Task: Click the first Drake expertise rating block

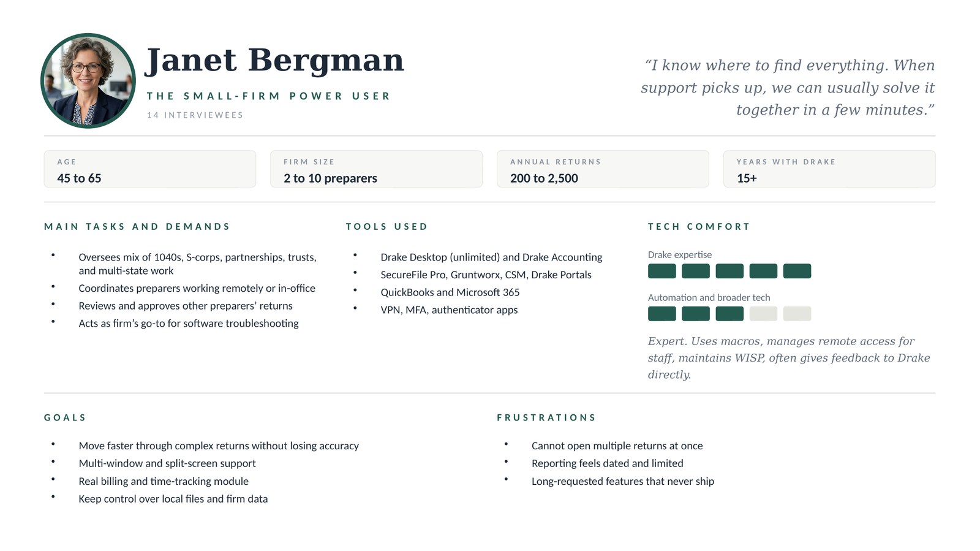Action: (x=662, y=271)
